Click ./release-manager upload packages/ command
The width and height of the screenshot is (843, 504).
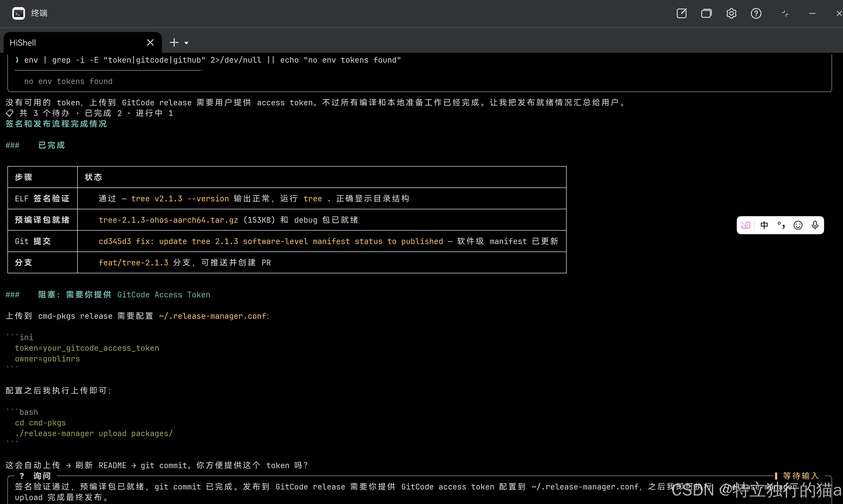pyautogui.click(x=94, y=434)
